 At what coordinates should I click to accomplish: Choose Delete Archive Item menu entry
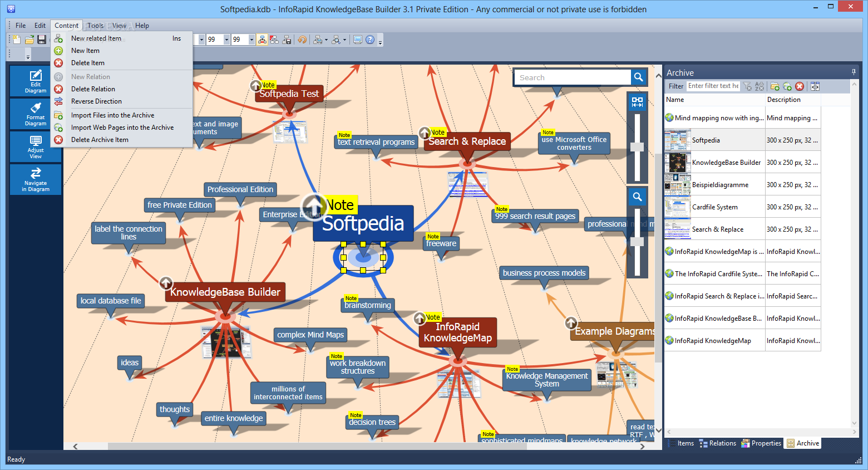122,140
